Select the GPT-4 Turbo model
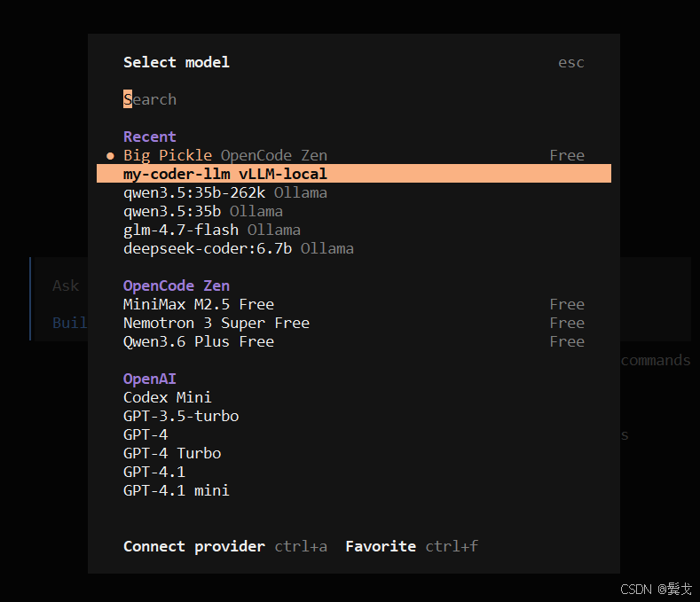The width and height of the screenshot is (700, 602). [354, 453]
